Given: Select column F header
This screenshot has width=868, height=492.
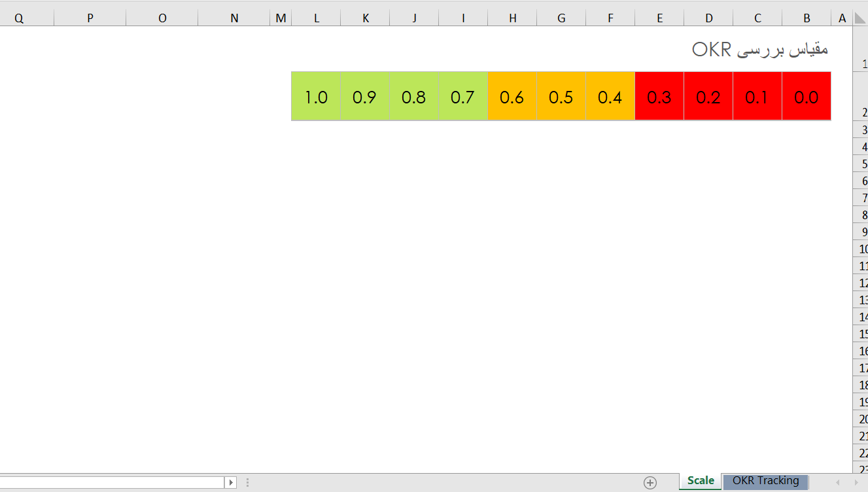Looking at the screenshot, I should tap(611, 18).
